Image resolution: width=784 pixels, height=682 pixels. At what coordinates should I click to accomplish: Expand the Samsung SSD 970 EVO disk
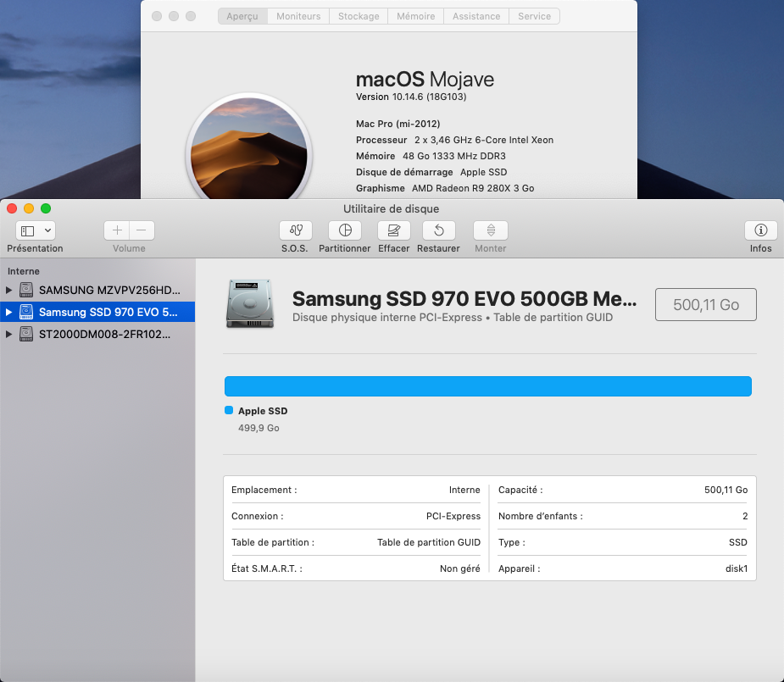tap(8, 312)
